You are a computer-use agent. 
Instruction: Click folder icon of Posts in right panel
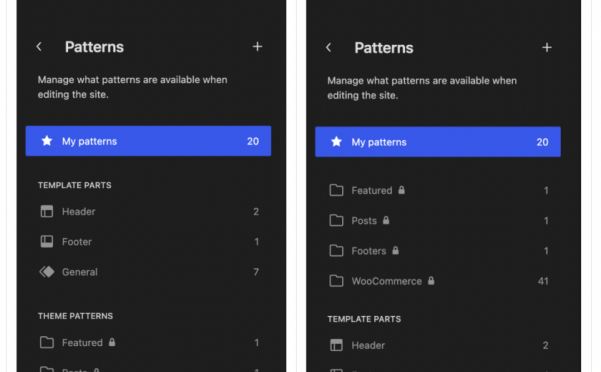[x=336, y=220]
